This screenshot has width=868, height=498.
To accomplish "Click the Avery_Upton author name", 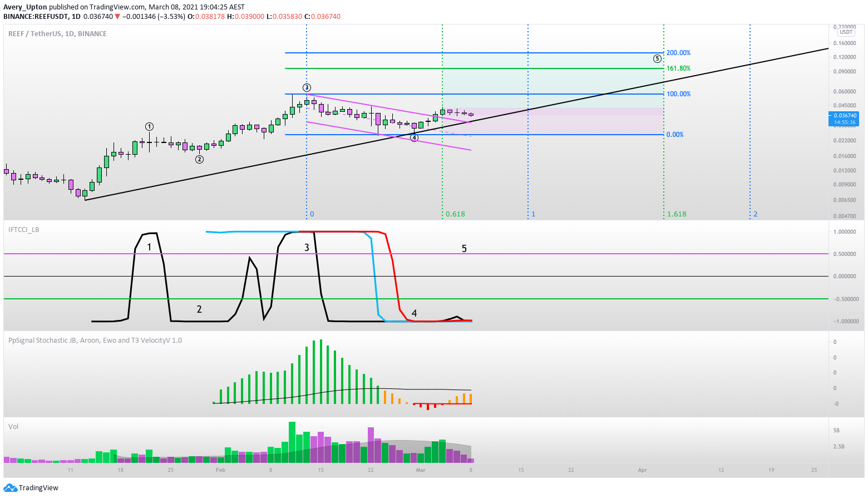I will click(25, 7).
